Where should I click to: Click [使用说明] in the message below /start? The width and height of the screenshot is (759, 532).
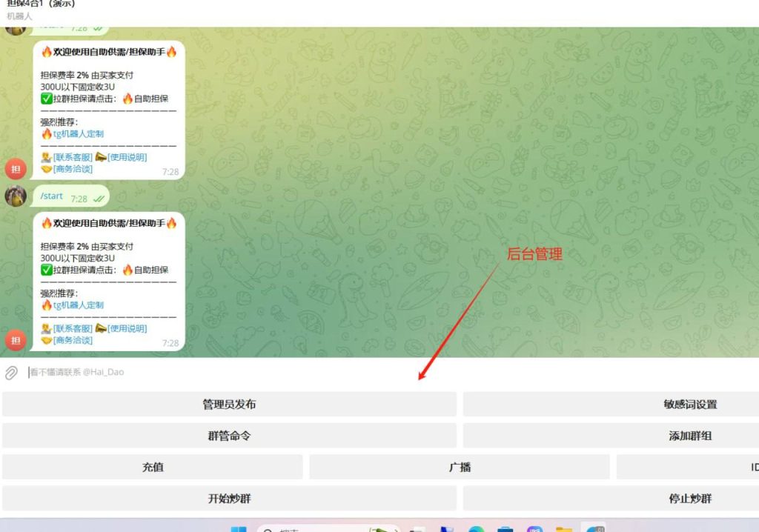[127, 329]
